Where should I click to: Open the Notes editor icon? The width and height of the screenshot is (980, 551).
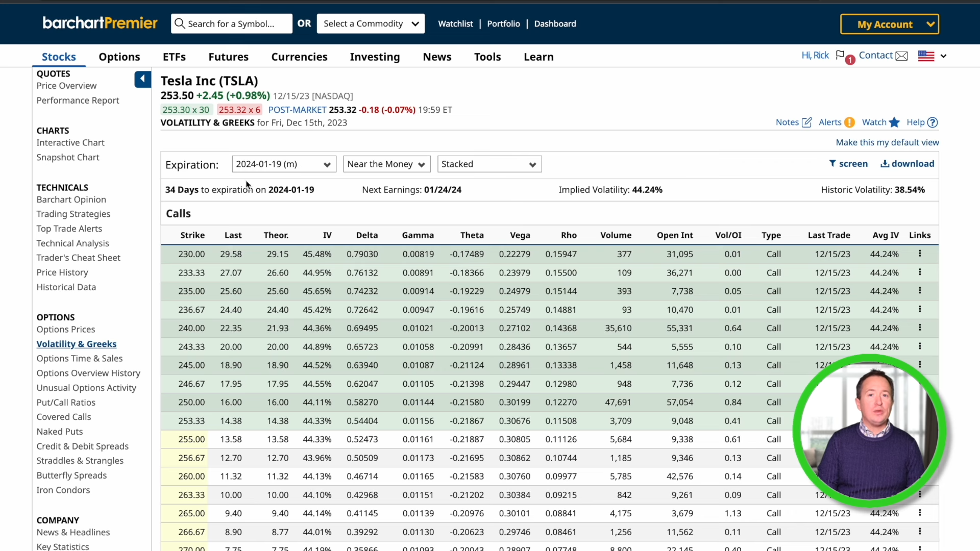coord(806,122)
